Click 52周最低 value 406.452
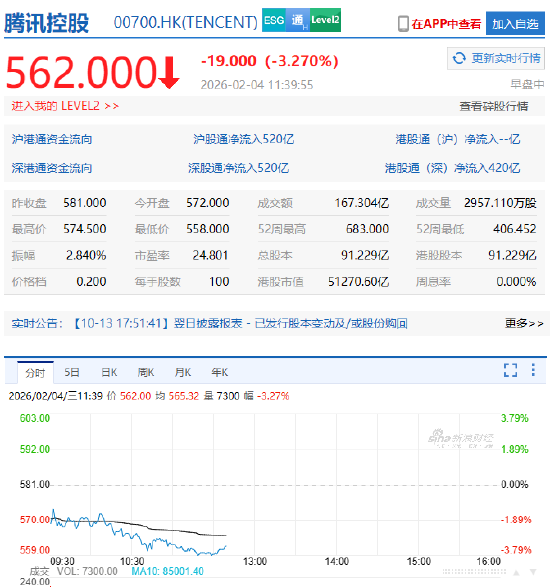Viewport: 550px width, 587px height. coord(514,229)
